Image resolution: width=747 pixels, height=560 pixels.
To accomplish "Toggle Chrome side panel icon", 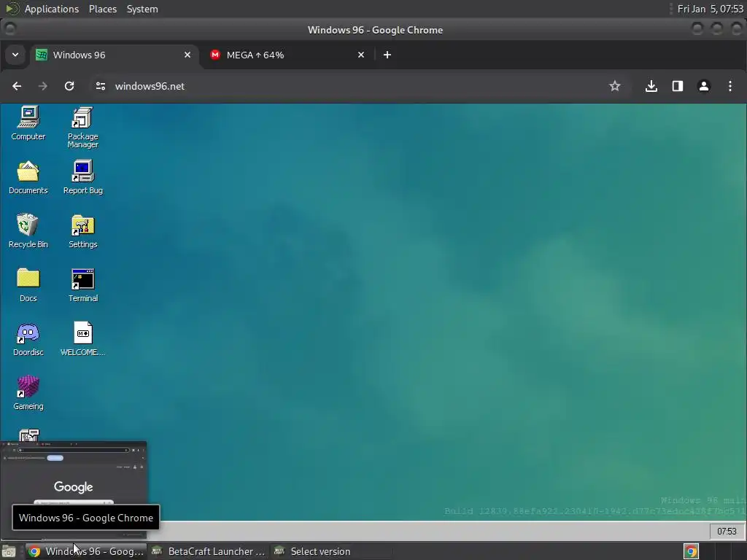I will [x=678, y=86].
